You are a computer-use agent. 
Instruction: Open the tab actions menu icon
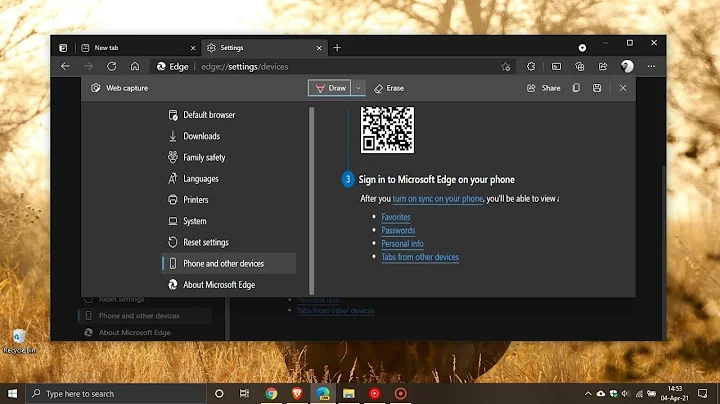coord(63,48)
